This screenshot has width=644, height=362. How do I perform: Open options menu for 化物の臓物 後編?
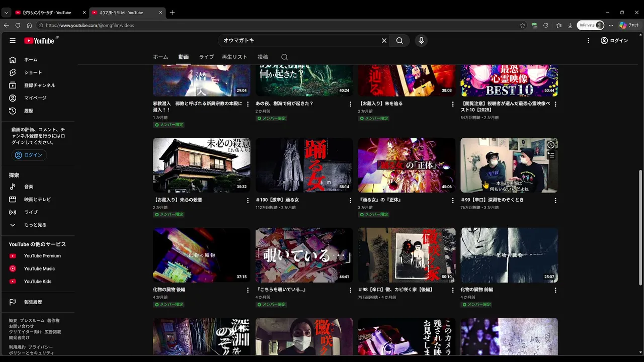click(x=248, y=290)
